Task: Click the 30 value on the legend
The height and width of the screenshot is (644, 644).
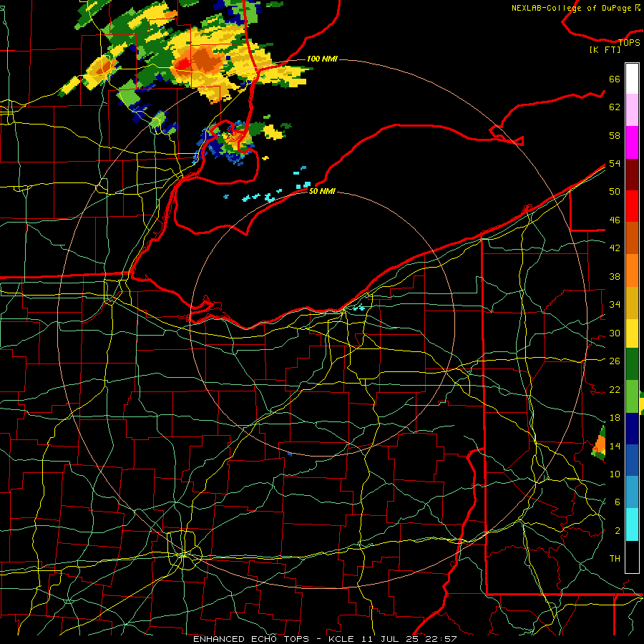Action: (615, 333)
